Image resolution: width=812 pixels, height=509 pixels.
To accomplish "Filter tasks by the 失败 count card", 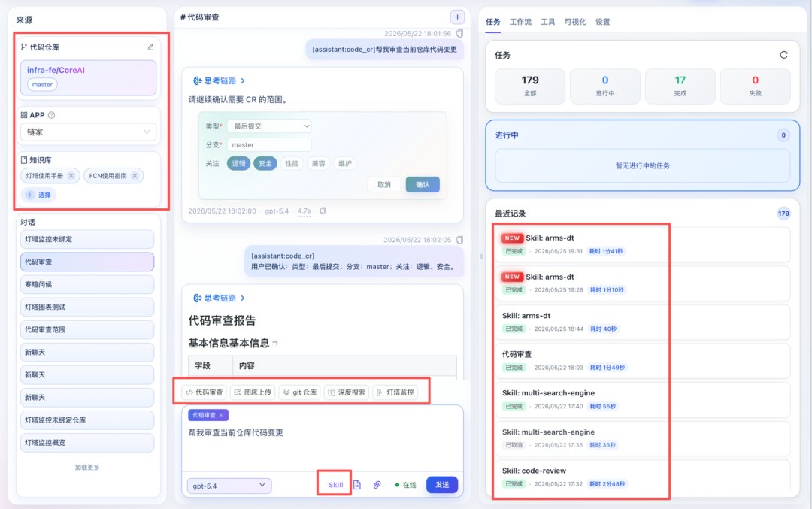I will coord(755,86).
